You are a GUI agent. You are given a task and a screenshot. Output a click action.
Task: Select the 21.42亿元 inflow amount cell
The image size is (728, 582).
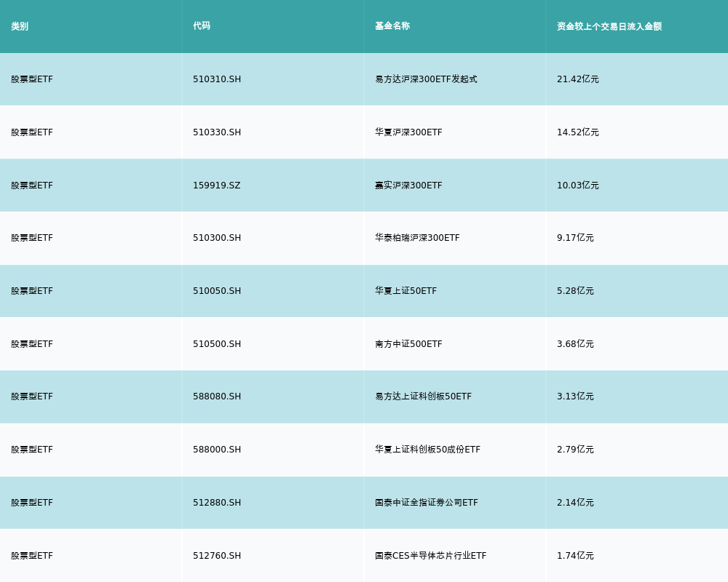point(578,79)
